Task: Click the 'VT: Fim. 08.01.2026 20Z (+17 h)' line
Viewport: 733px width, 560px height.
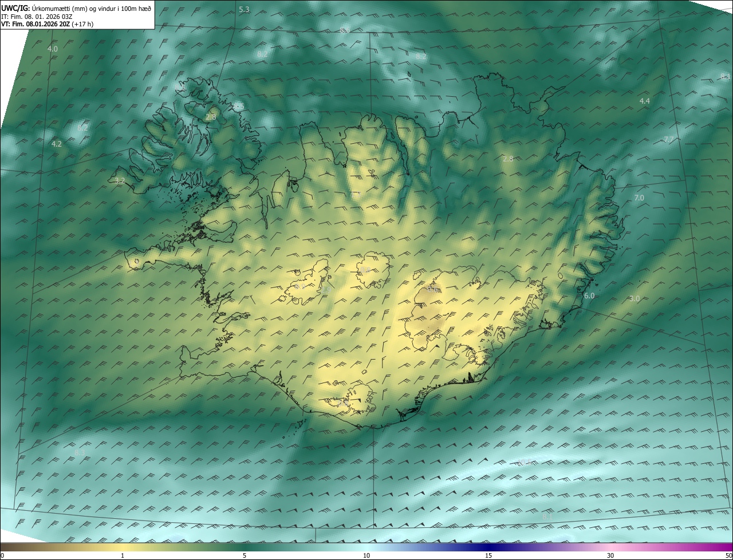Action: tap(48, 24)
